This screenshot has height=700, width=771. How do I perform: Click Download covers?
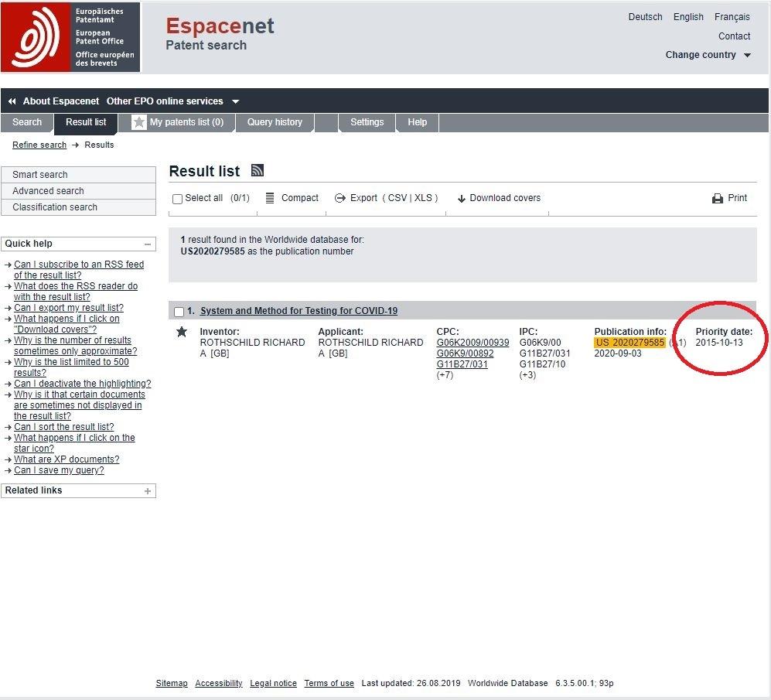point(505,198)
